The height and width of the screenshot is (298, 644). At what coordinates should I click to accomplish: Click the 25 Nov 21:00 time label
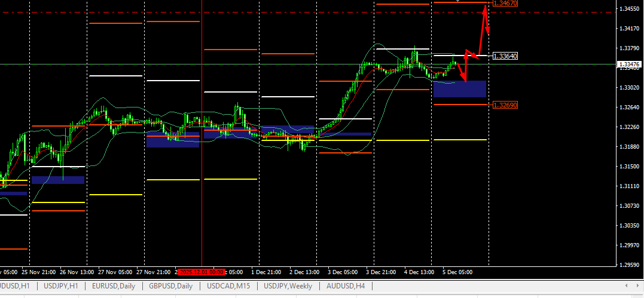point(39,272)
